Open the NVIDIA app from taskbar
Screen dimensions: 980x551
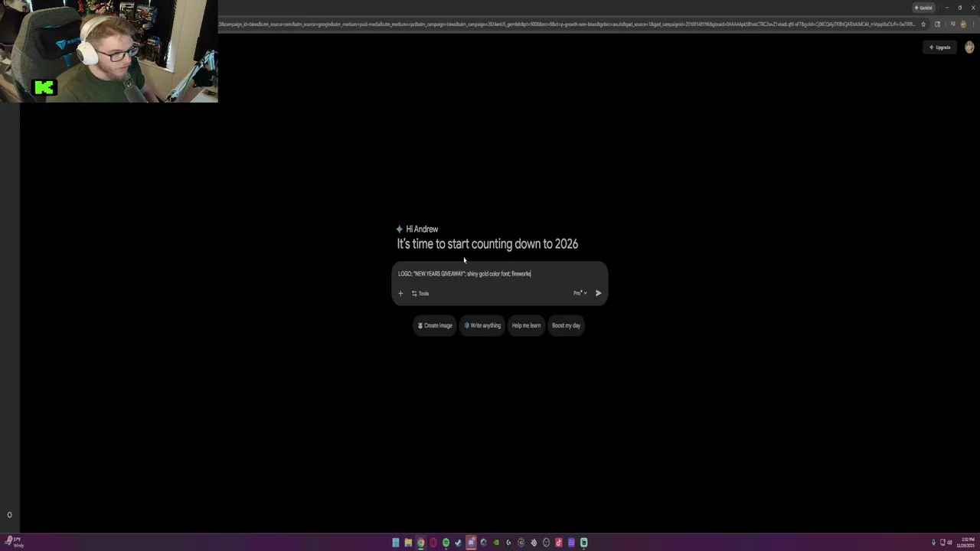(496, 543)
